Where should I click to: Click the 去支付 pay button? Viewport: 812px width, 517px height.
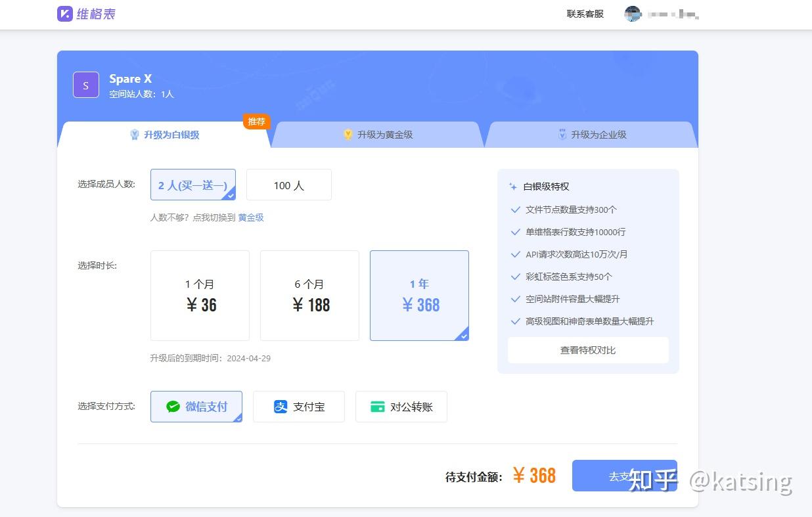click(x=625, y=476)
